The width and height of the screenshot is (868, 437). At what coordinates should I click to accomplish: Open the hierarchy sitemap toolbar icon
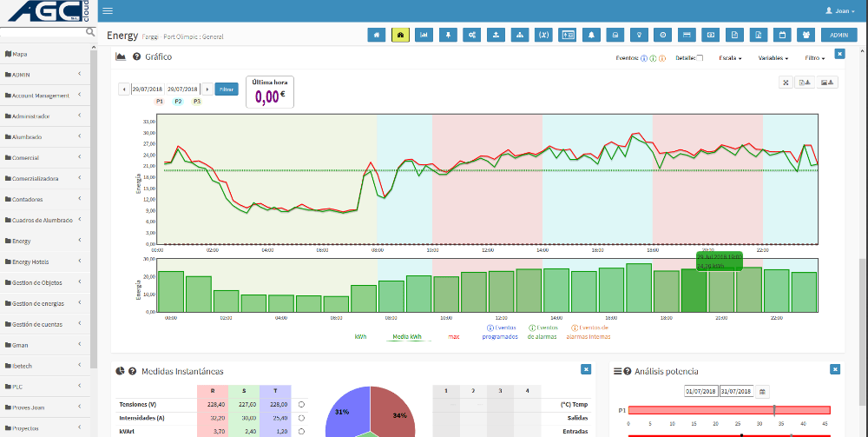520,35
